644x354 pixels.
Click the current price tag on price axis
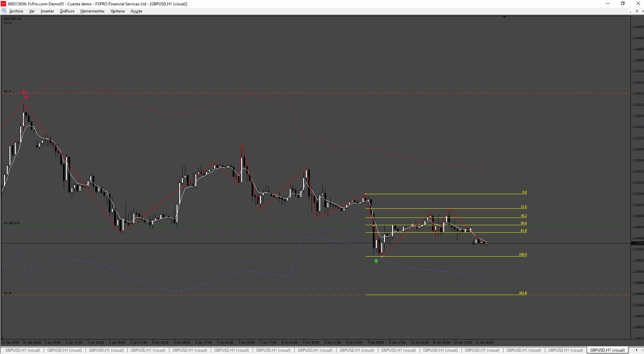[x=637, y=243]
